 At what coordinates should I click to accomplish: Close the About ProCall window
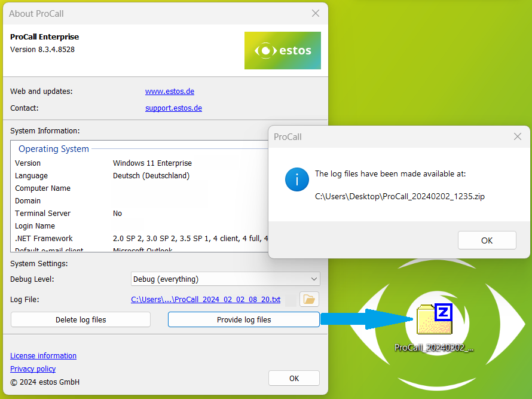(316, 13)
